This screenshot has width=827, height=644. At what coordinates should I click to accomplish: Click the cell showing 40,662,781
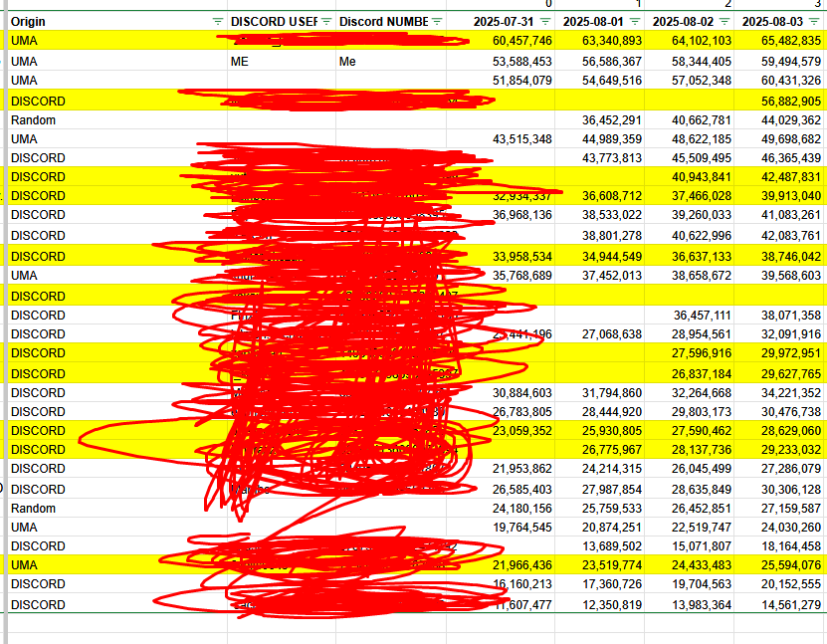689,120
